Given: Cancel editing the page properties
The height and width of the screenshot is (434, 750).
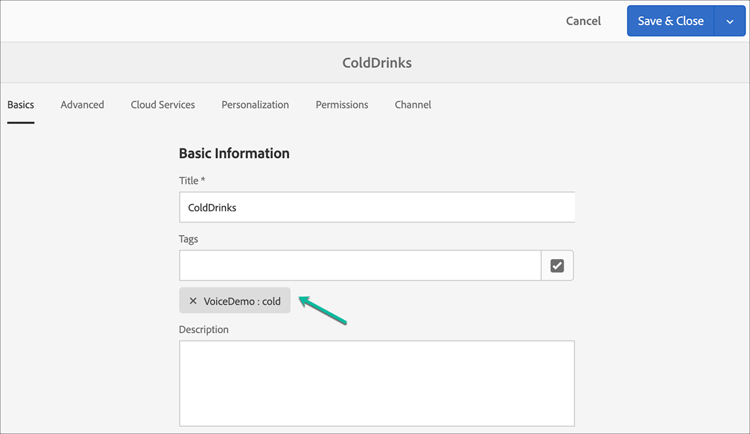Looking at the screenshot, I should [x=583, y=21].
